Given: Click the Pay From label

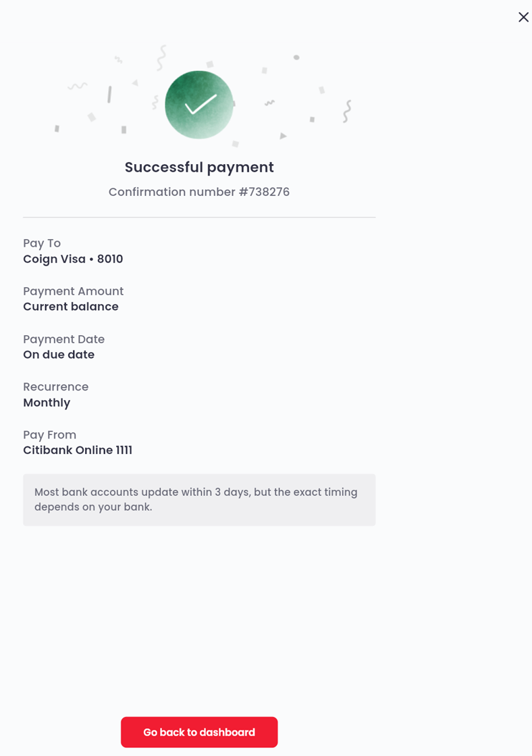Looking at the screenshot, I should tap(50, 434).
